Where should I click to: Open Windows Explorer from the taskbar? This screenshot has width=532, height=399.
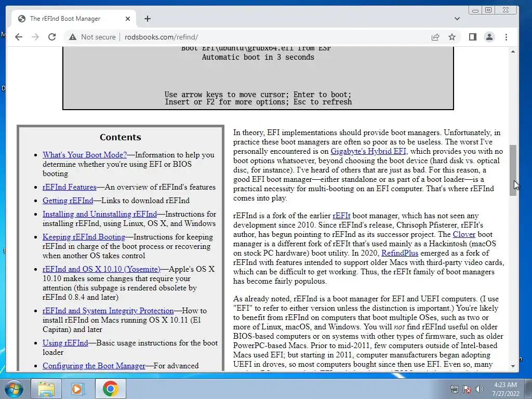[46, 389]
